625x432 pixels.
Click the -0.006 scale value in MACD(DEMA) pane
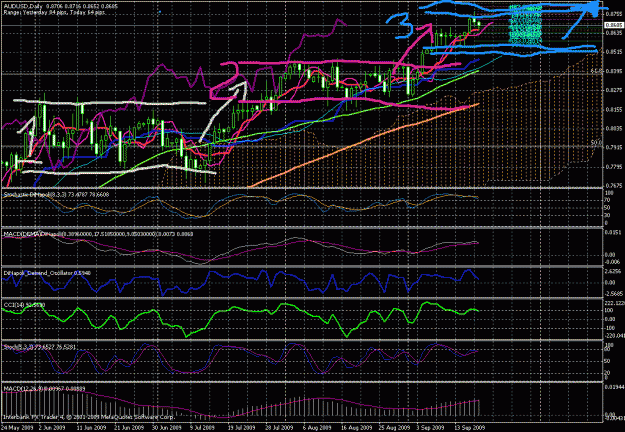tap(612, 262)
